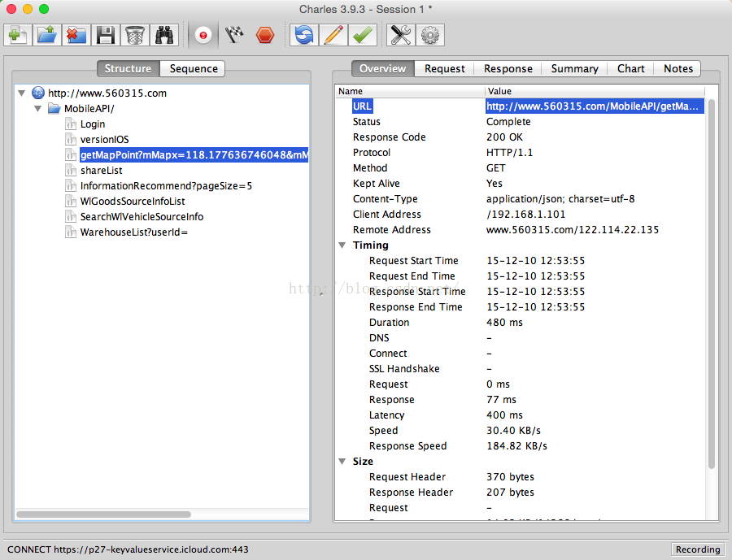
Task: Click the globe icon of the host
Action: tap(37, 93)
